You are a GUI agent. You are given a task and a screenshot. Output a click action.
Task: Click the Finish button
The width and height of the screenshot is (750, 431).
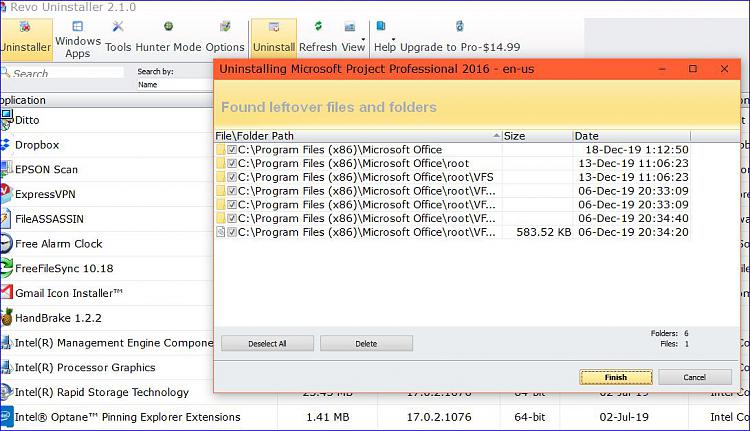616,377
